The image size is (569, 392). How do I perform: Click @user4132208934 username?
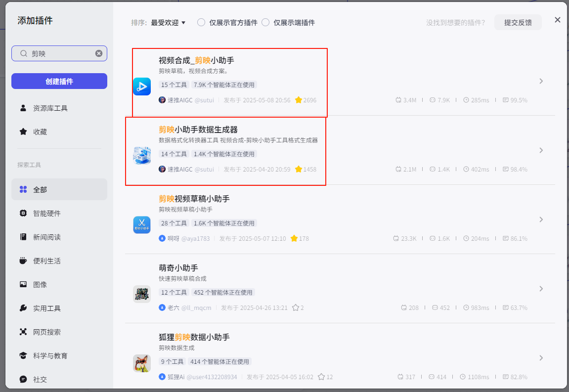click(x=212, y=377)
